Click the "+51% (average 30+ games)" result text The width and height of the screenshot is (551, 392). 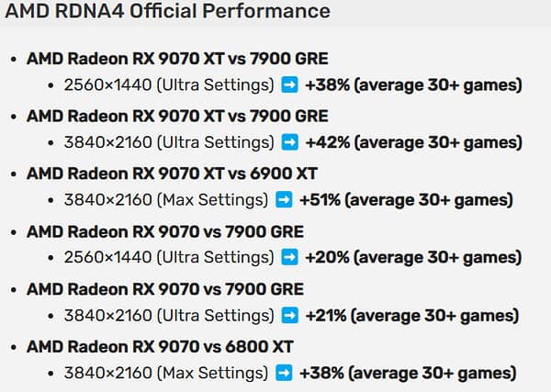tap(403, 200)
